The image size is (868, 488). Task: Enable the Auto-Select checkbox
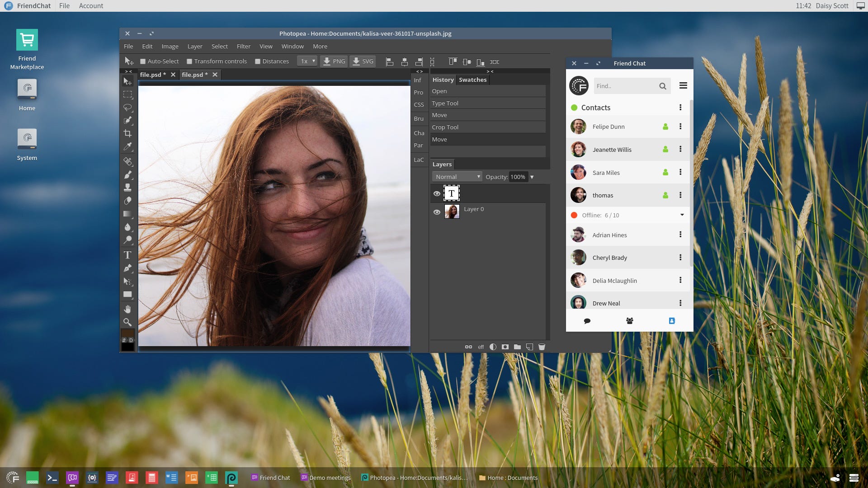[143, 61]
